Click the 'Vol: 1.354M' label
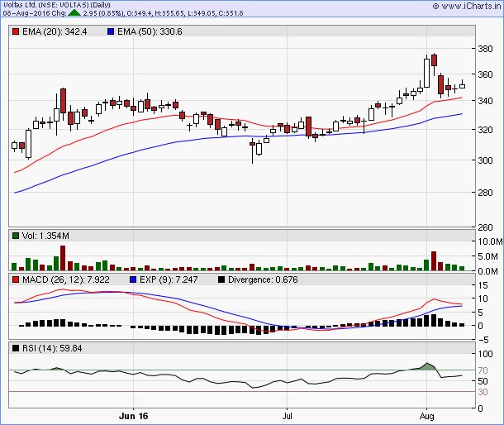 pos(45,236)
